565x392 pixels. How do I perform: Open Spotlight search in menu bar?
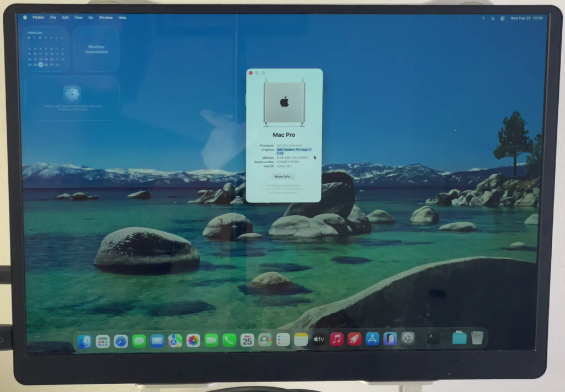493,18
